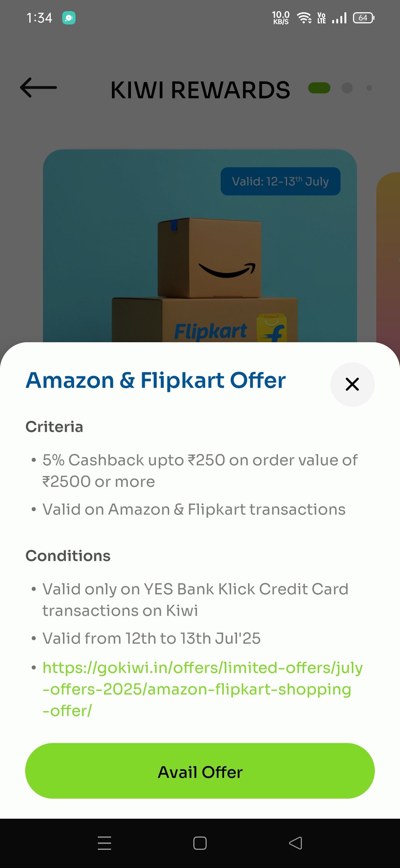
Task: Tap the KIWI REWARDS title
Action: coord(200,90)
